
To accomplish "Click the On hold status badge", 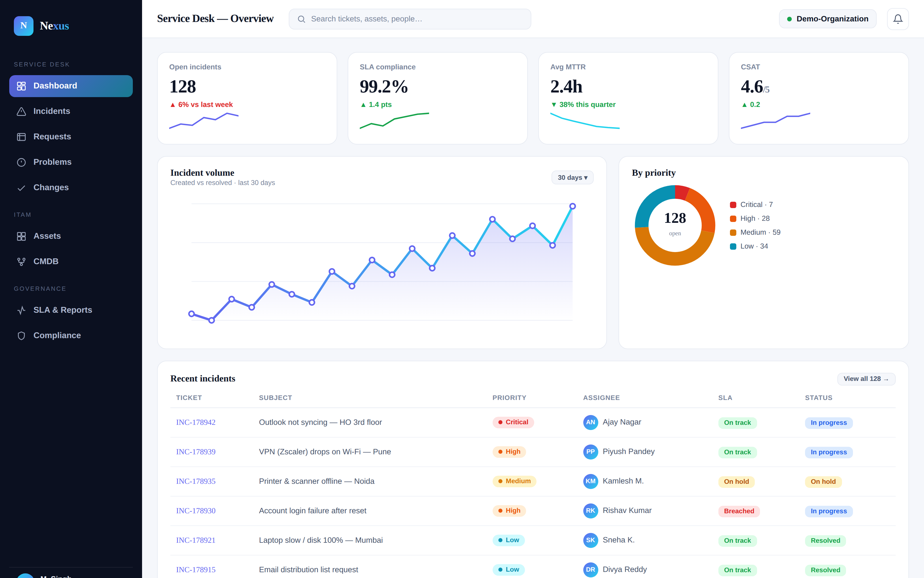I will pos(823,482).
